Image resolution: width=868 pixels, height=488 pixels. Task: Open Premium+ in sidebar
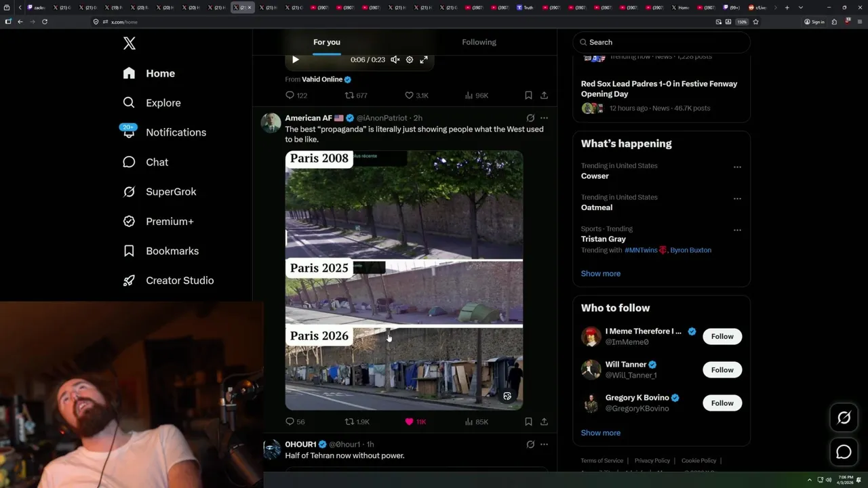158,221
